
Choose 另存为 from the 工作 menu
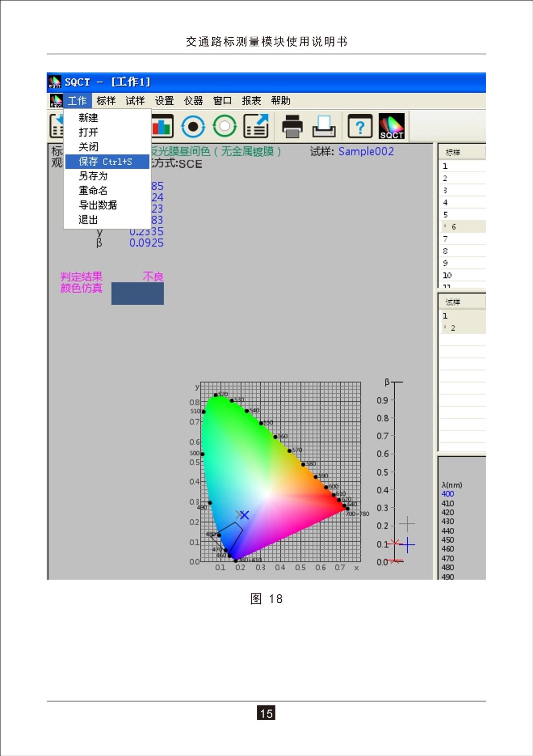tap(93, 176)
